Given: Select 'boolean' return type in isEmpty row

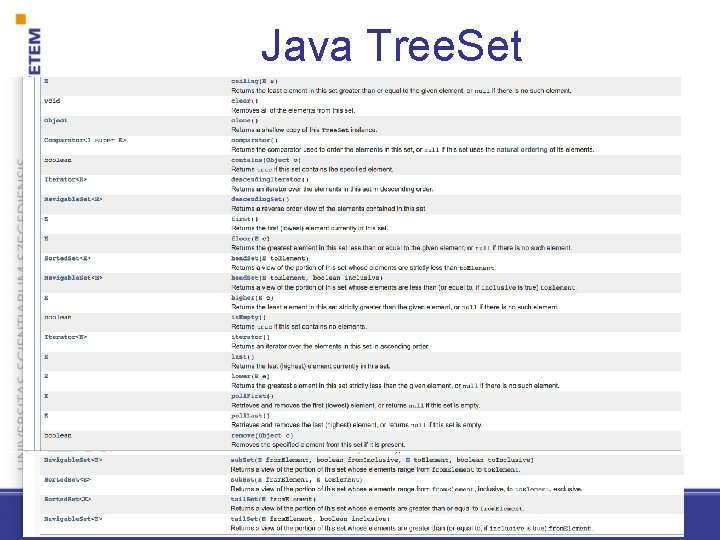Looking at the screenshot, I should (x=58, y=317).
